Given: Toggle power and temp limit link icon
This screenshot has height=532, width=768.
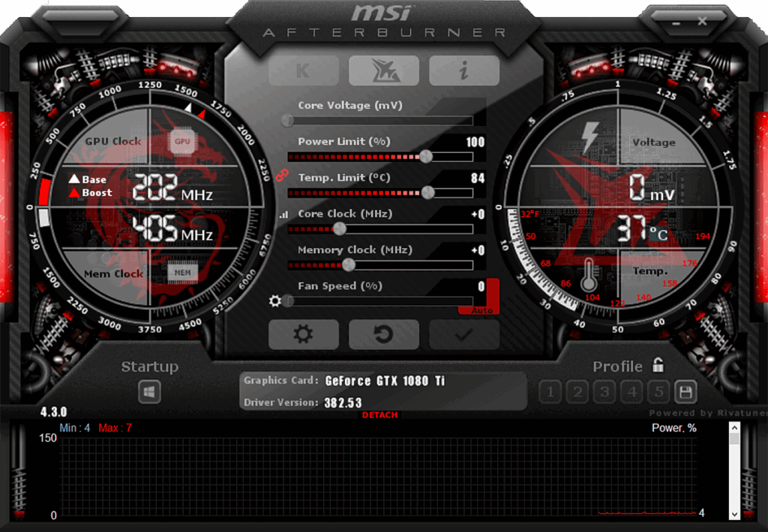Looking at the screenshot, I should [282, 175].
